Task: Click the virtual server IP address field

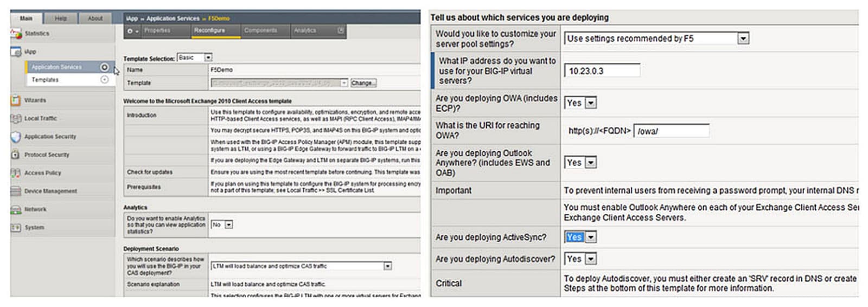Action: 602,71
